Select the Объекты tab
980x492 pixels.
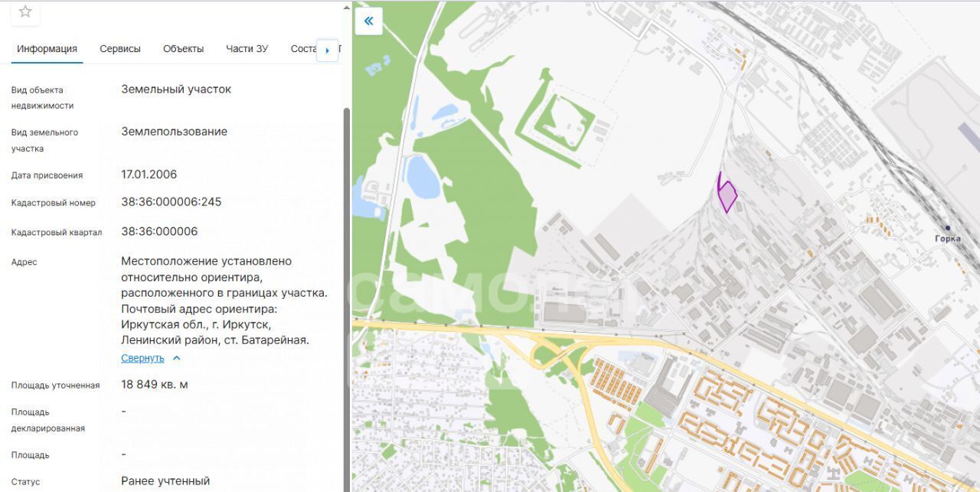(x=183, y=49)
